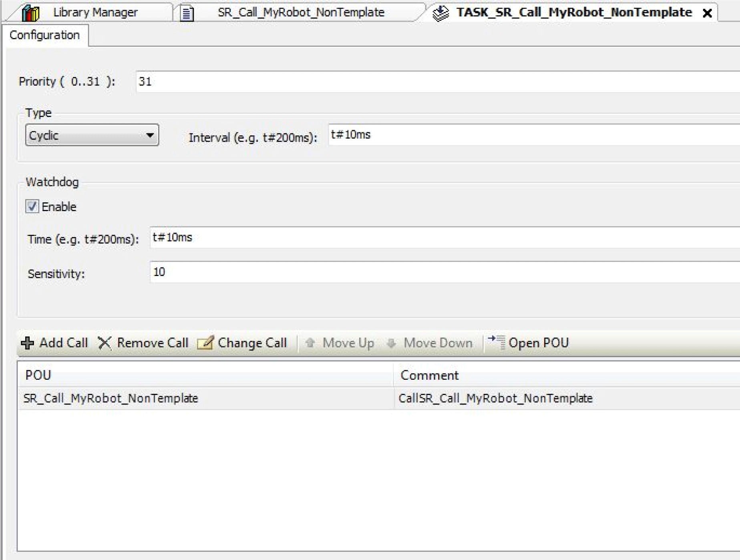This screenshot has height=560, width=740.
Task: Open the SR_Call_MyRobot_NonTemplate editor tab
Action: point(301,13)
